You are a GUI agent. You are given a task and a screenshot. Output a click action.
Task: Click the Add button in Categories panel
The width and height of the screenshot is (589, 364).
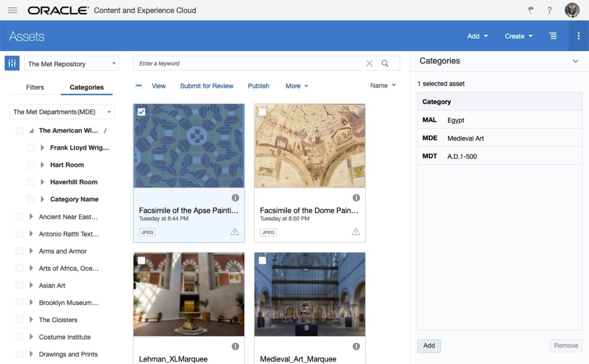tap(429, 345)
